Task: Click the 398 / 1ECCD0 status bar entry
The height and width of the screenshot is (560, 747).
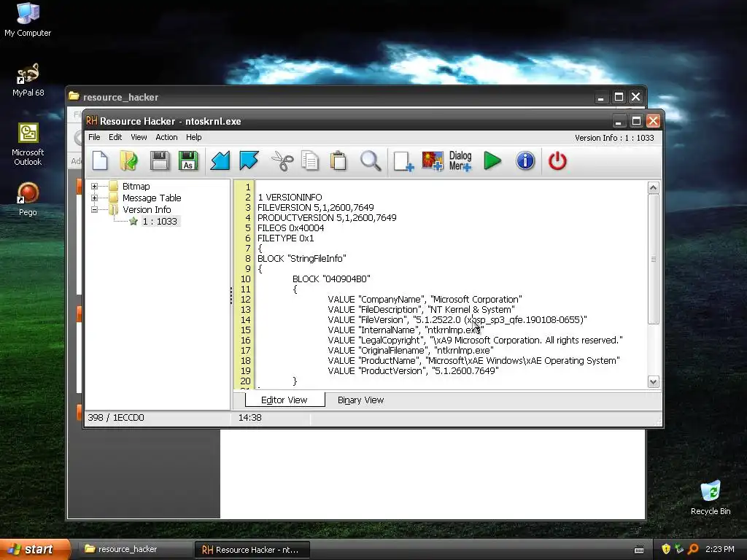Action: [x=116, y=418]
